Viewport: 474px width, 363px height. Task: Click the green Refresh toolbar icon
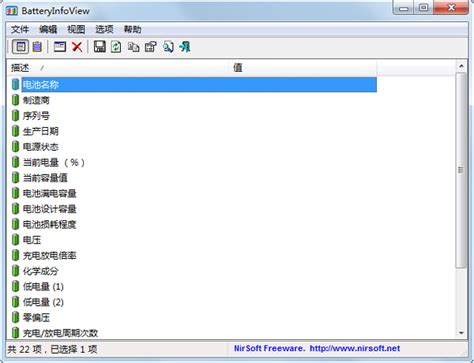click(116, 47)
